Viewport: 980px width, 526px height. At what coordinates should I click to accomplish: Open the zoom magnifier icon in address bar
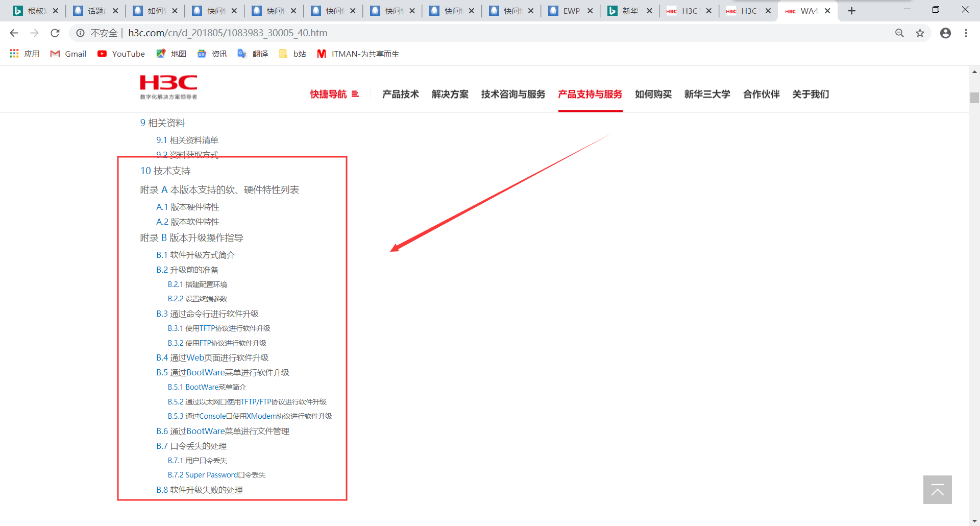[899, 33]
